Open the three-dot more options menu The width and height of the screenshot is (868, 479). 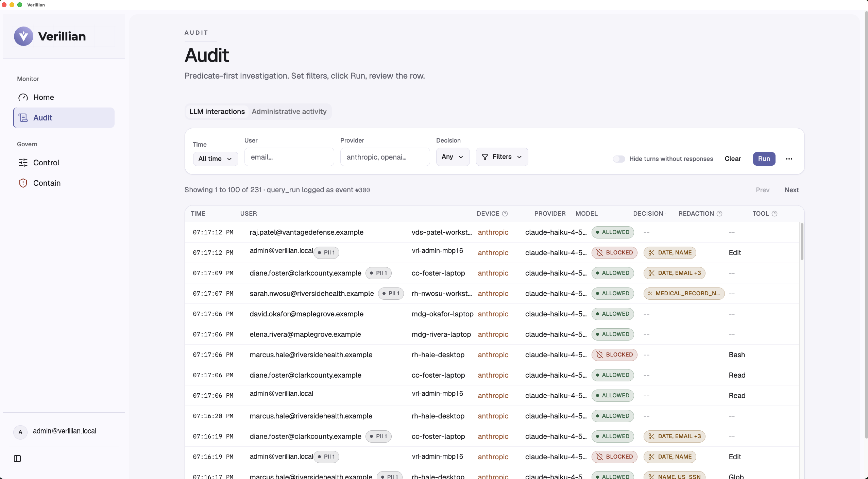click(x=789, y=159)
